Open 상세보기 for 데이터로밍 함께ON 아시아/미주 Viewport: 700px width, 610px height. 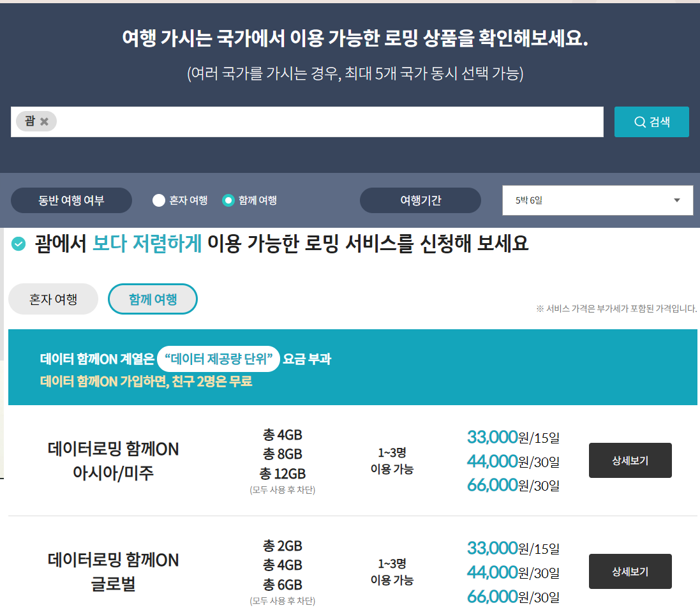pyautogui.click(x=630, y=460)
